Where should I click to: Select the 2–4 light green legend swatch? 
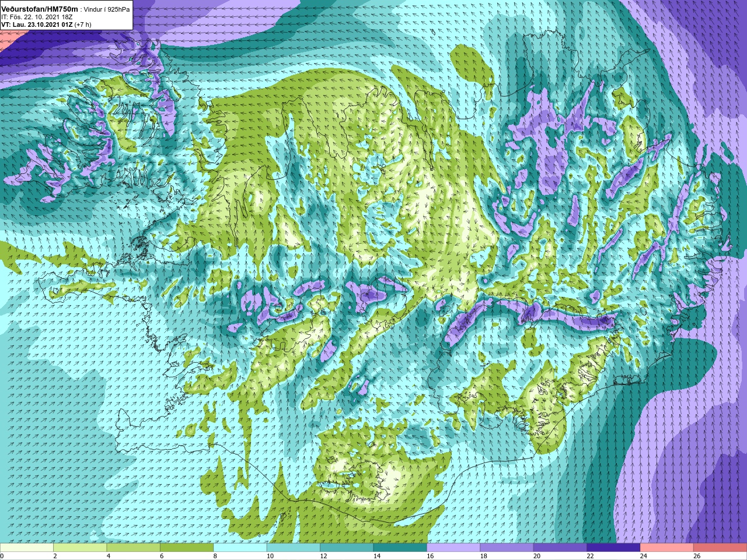click(x=80, y=548)
